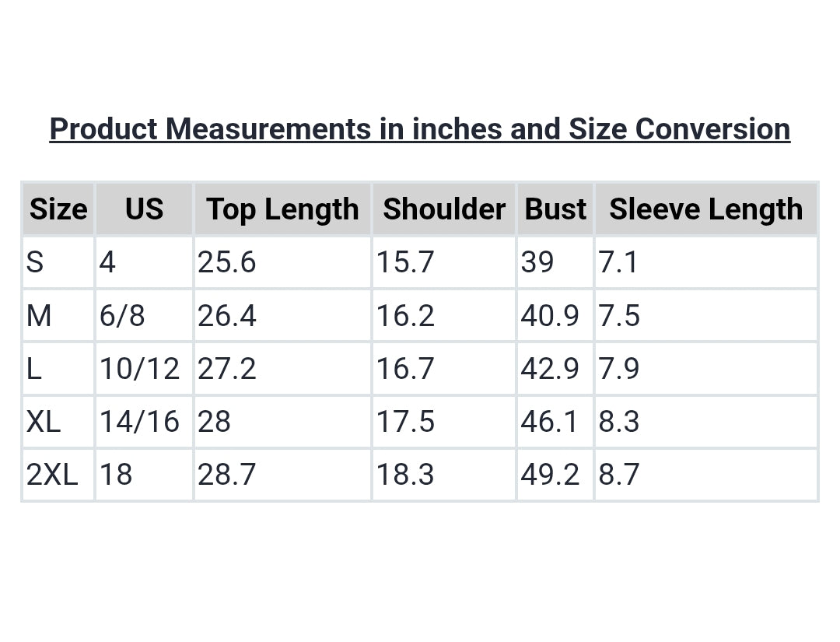This screenshot has height=642, width=840.
Task: Select the US column header
Action: click(144, 209)
